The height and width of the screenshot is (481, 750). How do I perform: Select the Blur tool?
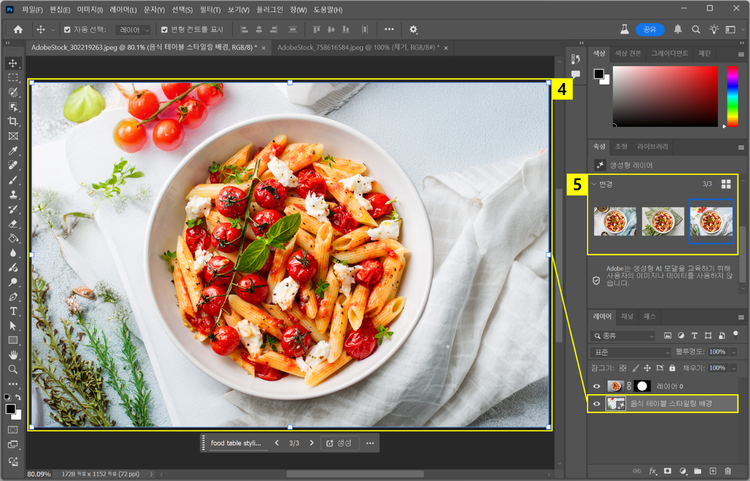(13, 253)
